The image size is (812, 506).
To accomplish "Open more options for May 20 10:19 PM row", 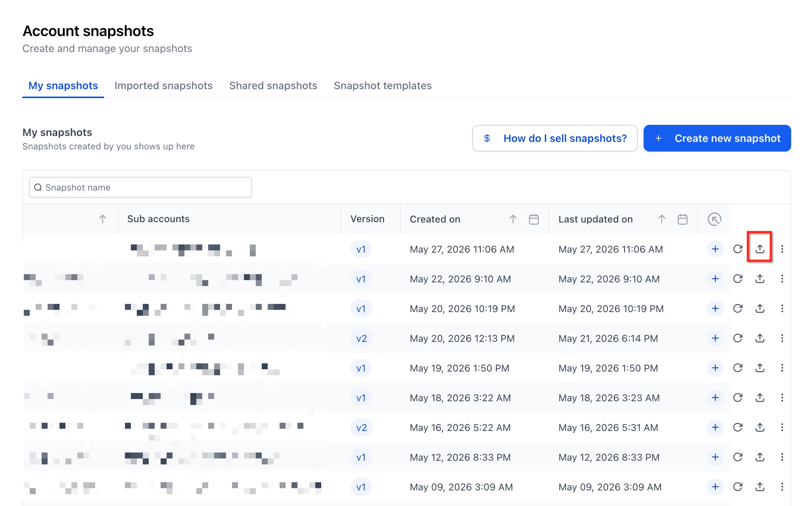I will tap(782, 308).
